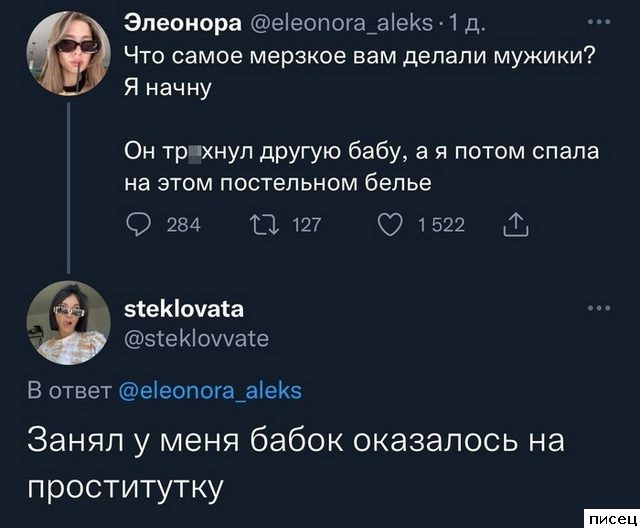Open the three-dot menu on Элеонора's tweet

[x=598, y=24]
